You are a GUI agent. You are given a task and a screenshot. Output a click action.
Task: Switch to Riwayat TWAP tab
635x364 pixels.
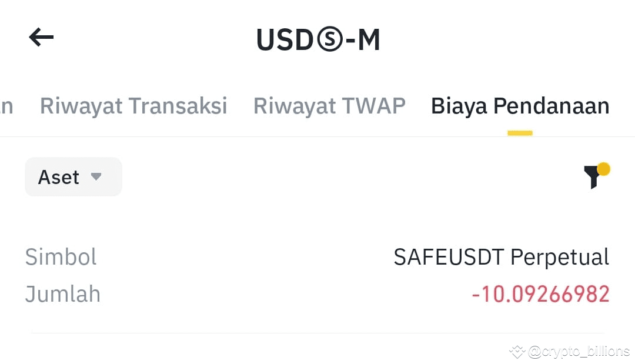329,106
